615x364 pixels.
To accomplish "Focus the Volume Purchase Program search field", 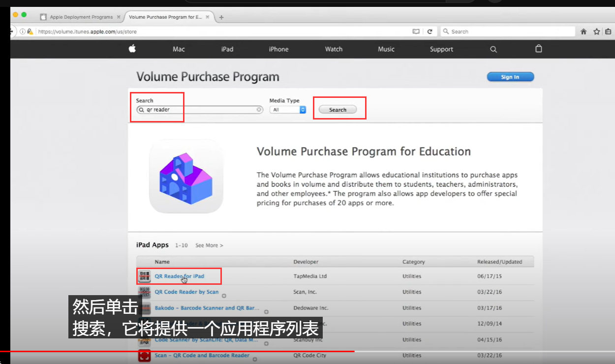I will (200, 110).
